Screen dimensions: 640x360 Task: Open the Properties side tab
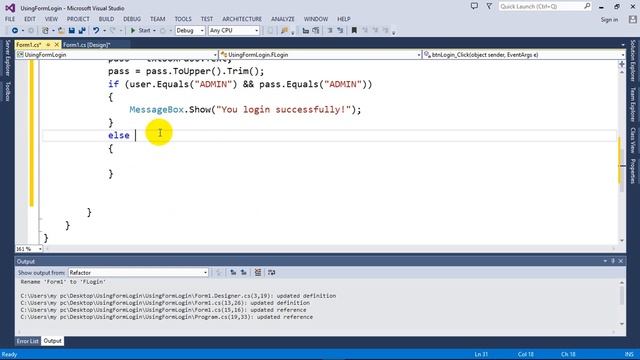(633, 171)
